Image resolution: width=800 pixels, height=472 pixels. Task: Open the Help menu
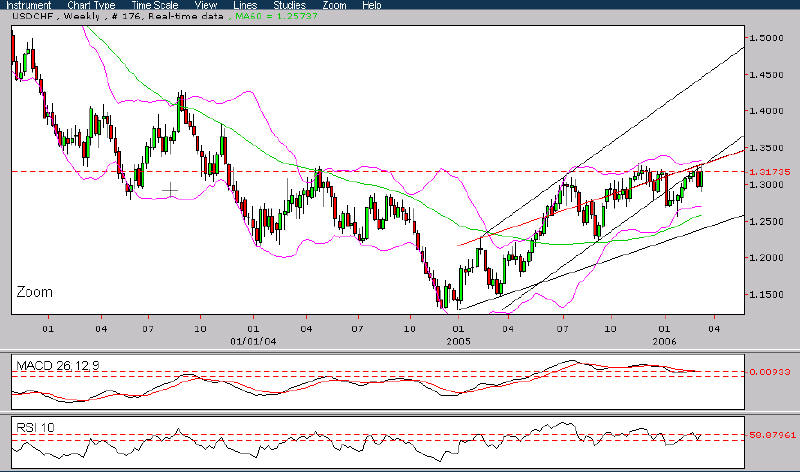(x=371, y=5)
